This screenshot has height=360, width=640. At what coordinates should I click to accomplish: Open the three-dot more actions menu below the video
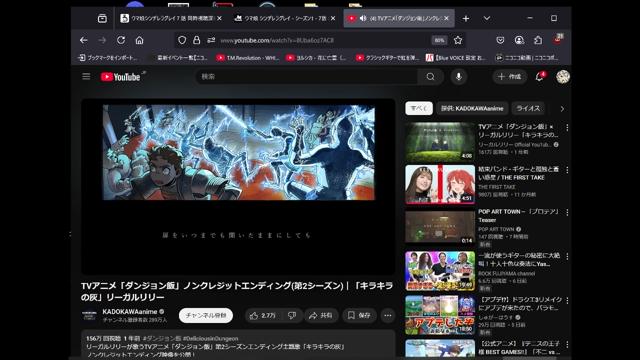coord(388,316)
